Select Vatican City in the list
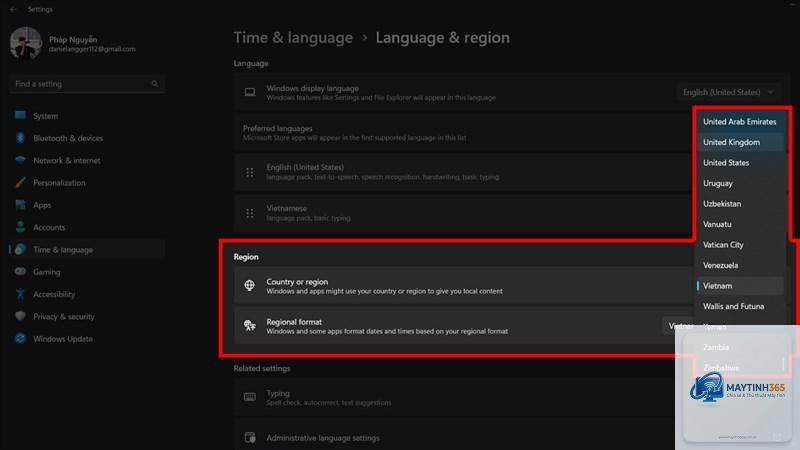 740,245
